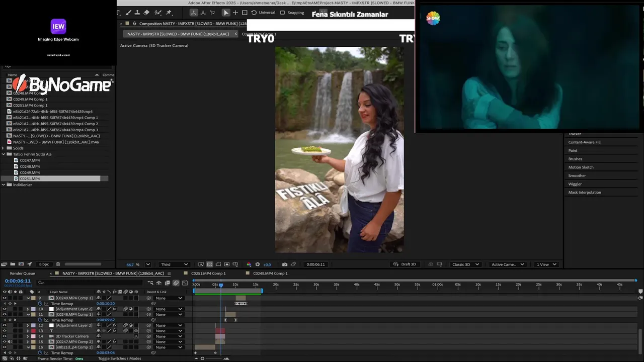Open the Classic 3D renderer dropdown
Viewport: 644px width, 362px height.
pyautogui.click(x=465, y=264)
